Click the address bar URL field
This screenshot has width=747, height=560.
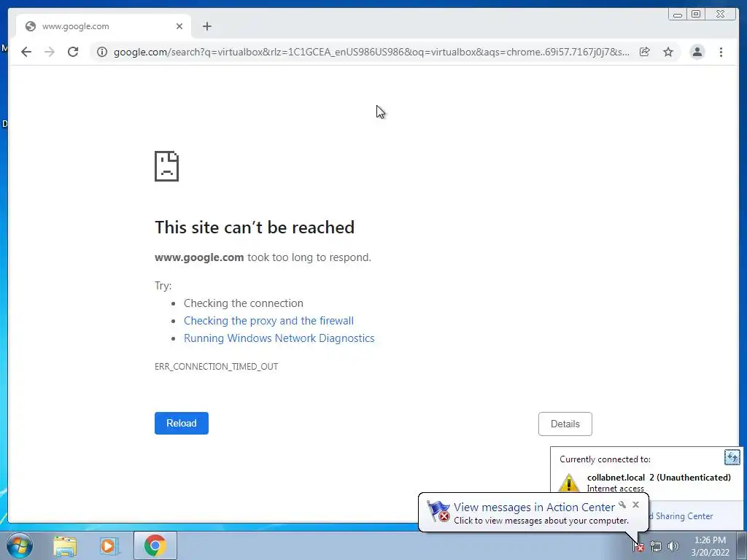pyautogui.click(x=371, y=52)
